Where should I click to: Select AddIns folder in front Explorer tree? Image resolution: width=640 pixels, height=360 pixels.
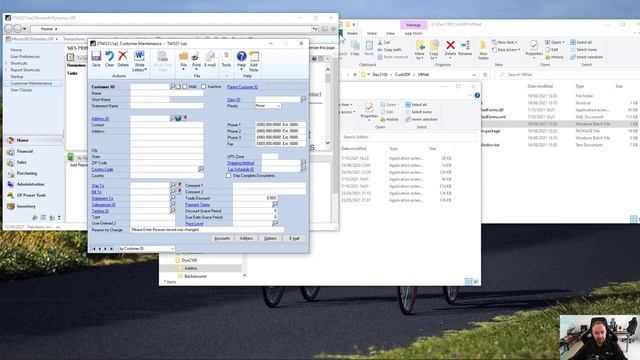point(191,268)
